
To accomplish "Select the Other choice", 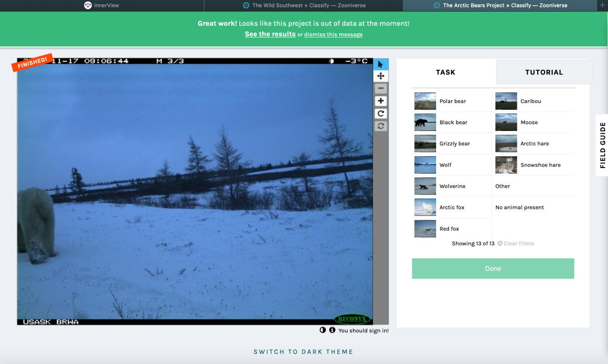I will 533,187.
